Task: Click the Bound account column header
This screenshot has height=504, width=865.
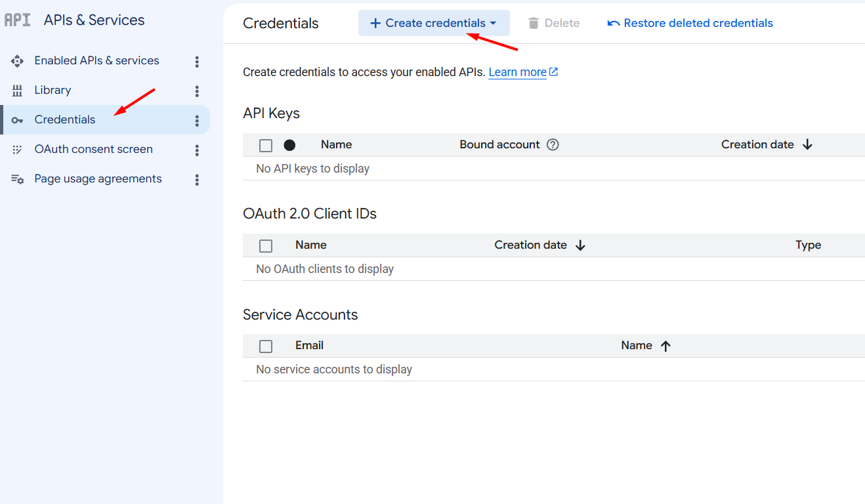Action: 499,144
